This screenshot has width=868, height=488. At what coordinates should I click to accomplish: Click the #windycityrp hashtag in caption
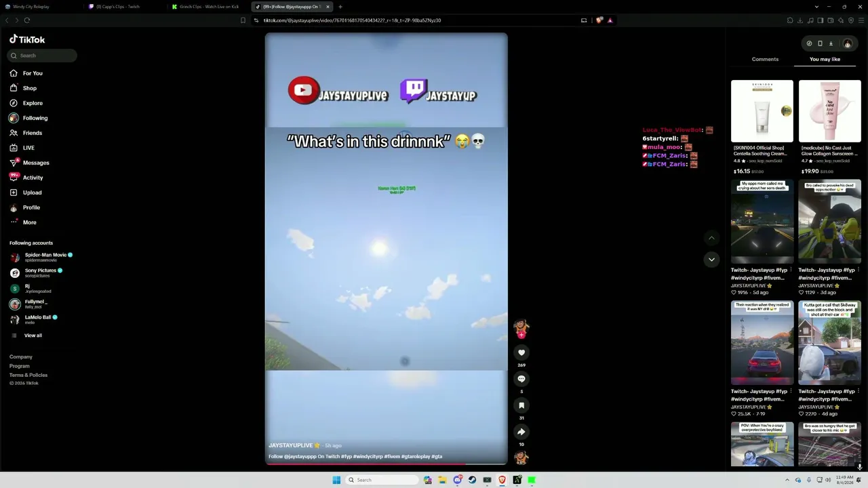(368, 456)
